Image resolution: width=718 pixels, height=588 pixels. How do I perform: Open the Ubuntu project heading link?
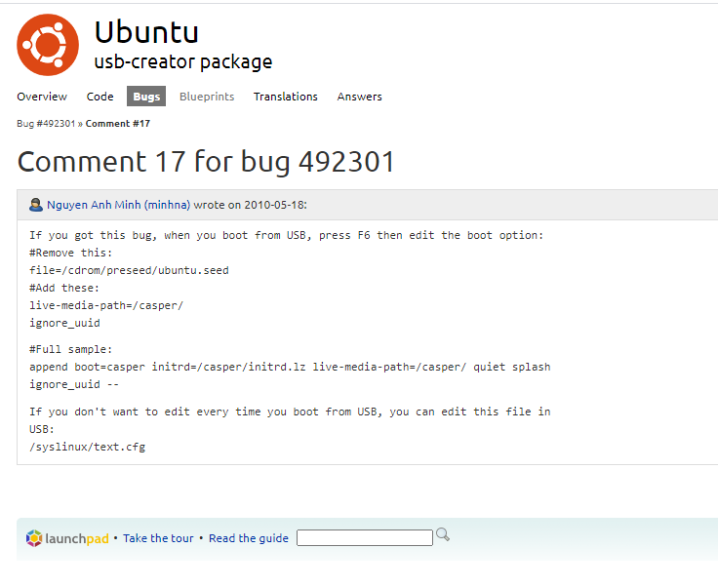[146, 32]
